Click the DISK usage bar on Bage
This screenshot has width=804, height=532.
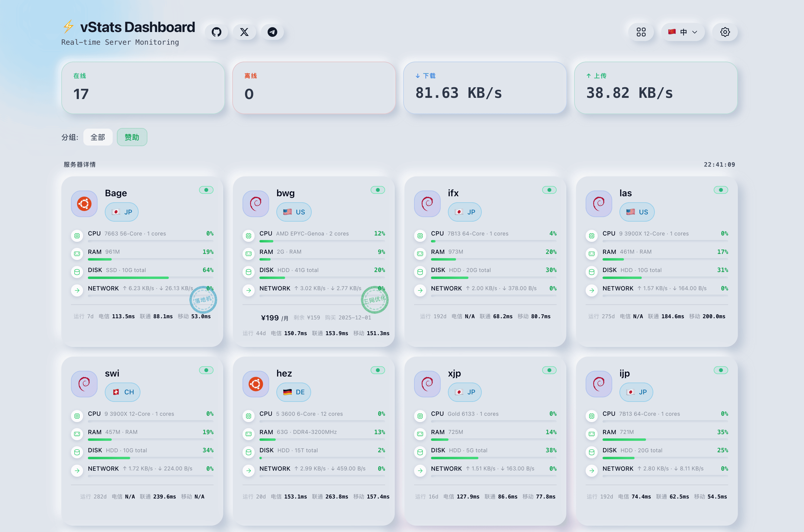[150, 278]
